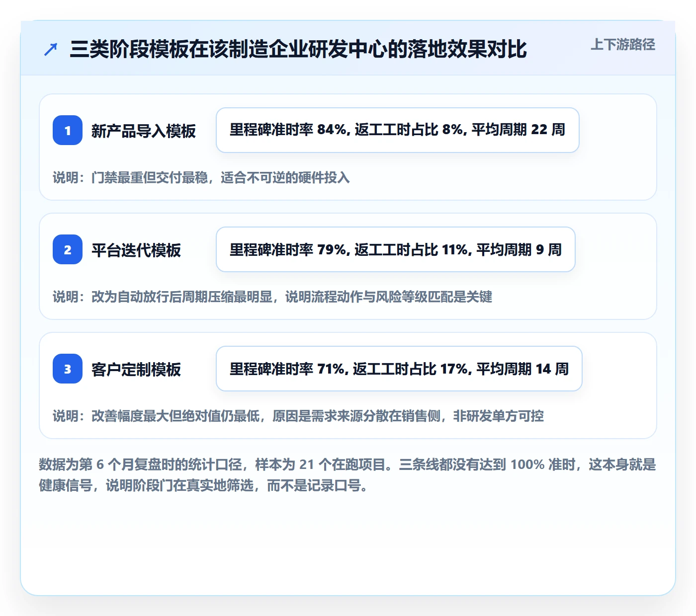Click the metrics box showing 里程碑准时率 84%
Screen dimensions: 696x616
tap(398, 130)
